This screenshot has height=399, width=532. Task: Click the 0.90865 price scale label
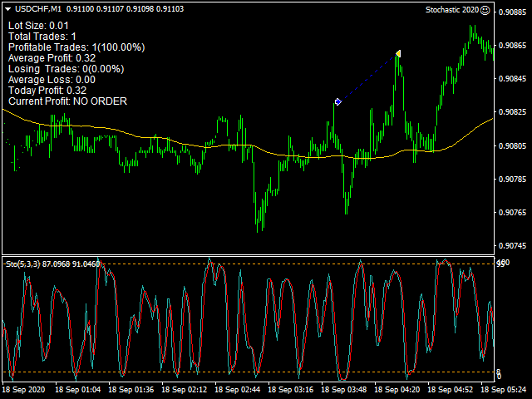tap(512, 46)
